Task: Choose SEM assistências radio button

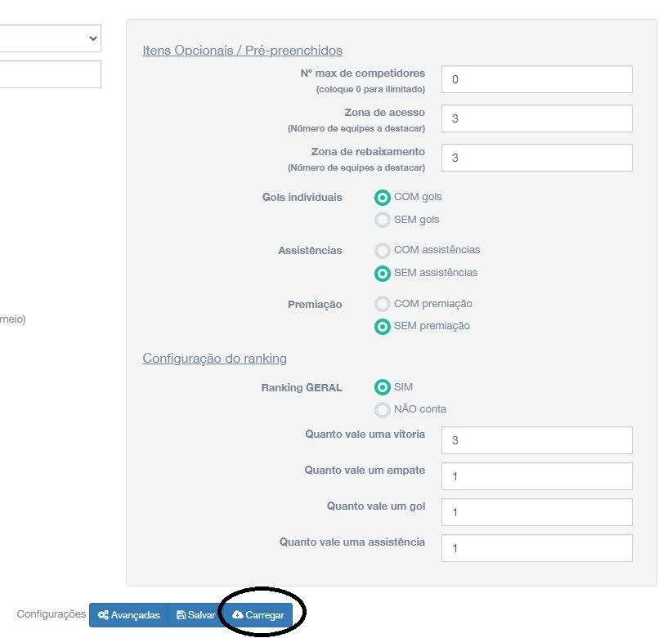Action: tap(382, 273)
